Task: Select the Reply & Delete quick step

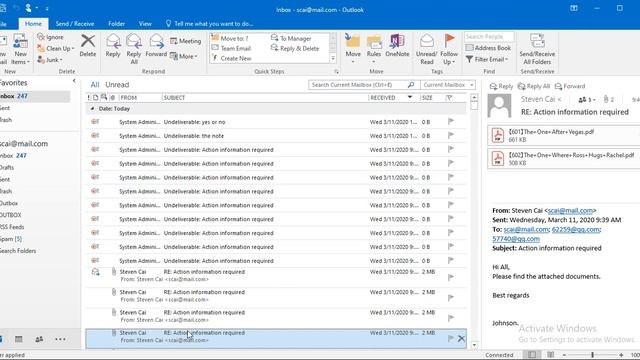Action: (x=295, y=48)
